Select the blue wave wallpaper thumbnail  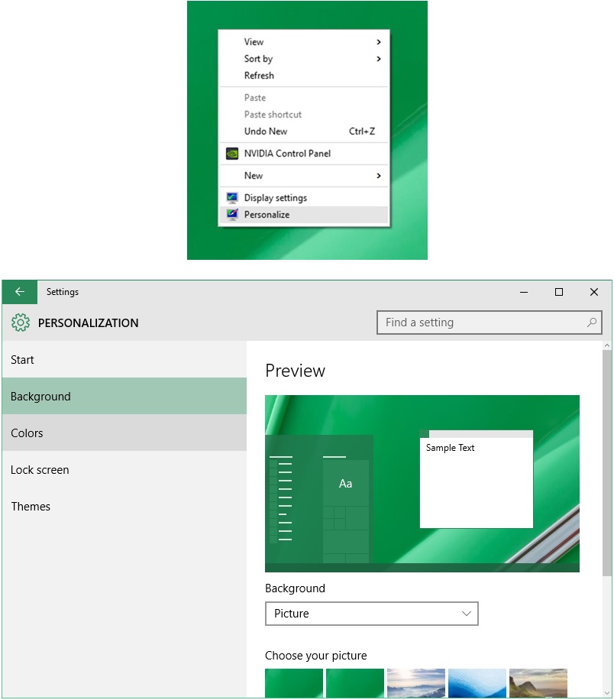point(477,683)
